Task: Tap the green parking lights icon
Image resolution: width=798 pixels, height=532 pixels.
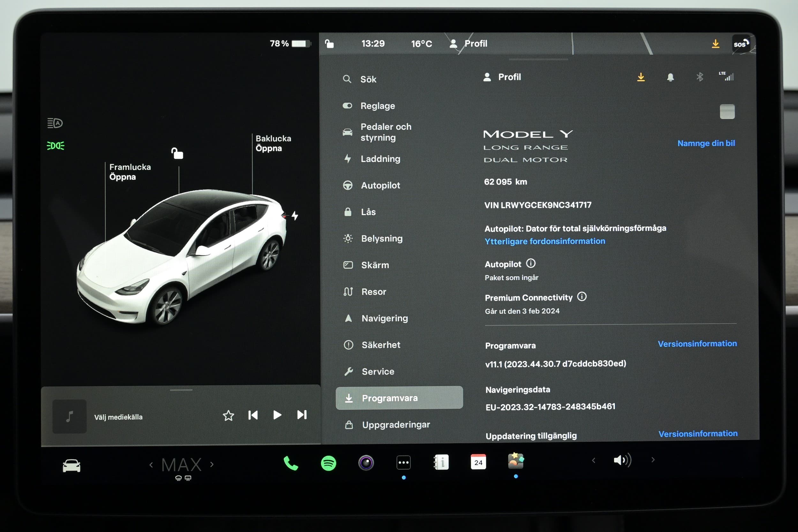Action: [x=55, y=146]
